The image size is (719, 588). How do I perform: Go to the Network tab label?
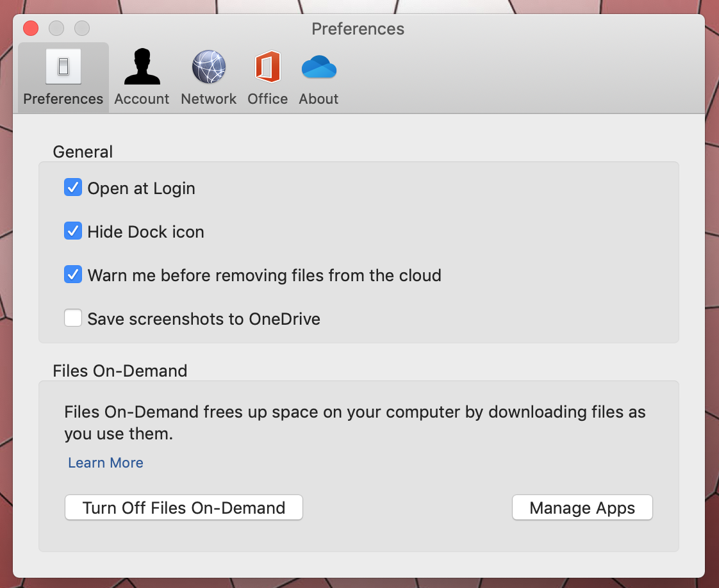(x=208, y=99)
